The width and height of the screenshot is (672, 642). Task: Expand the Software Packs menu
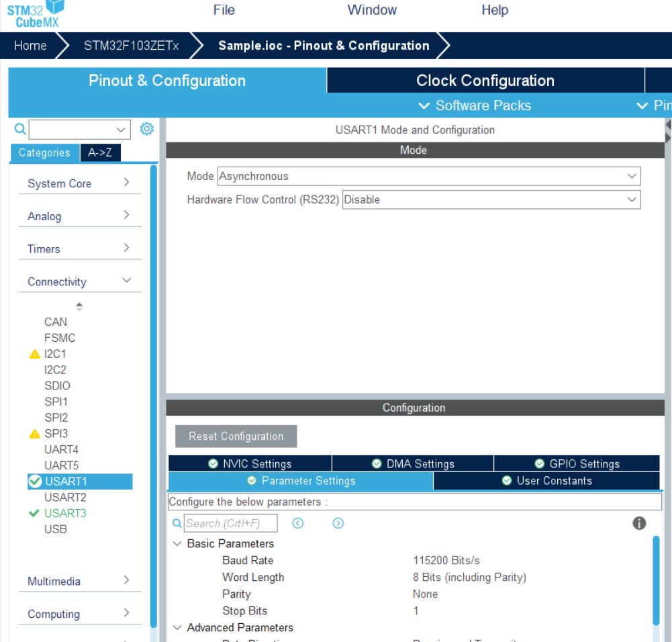point(475,105)
